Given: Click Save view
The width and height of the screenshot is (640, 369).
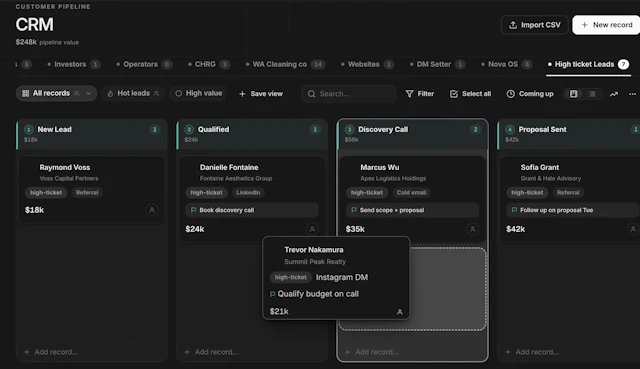Looking at the screenshot, I should [x=260, y=94].
